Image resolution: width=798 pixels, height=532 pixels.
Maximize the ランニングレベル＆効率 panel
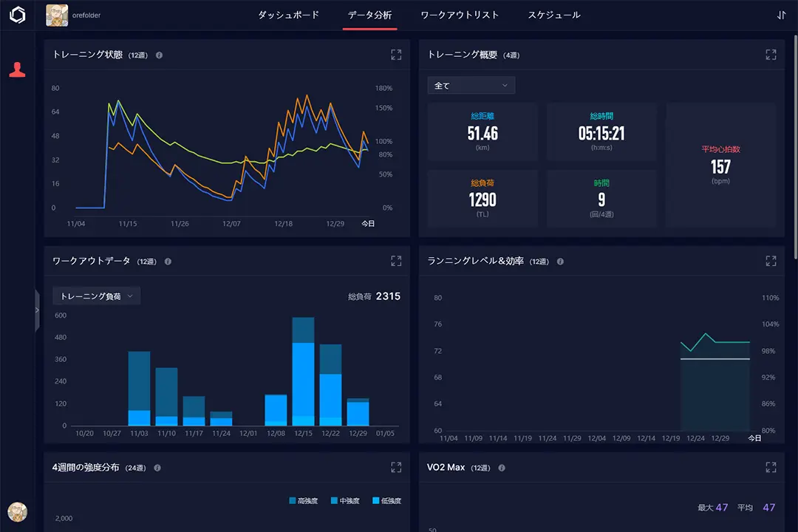point(771,261)
